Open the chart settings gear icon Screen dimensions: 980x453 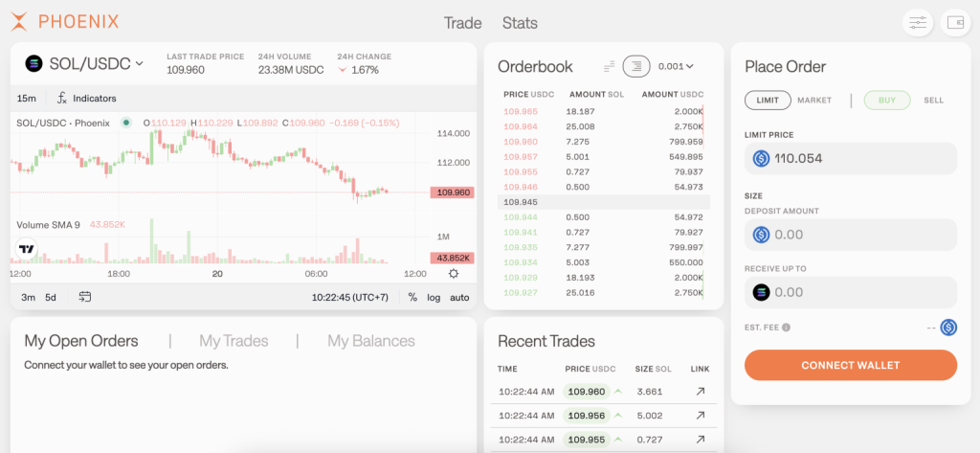(454, 273)
